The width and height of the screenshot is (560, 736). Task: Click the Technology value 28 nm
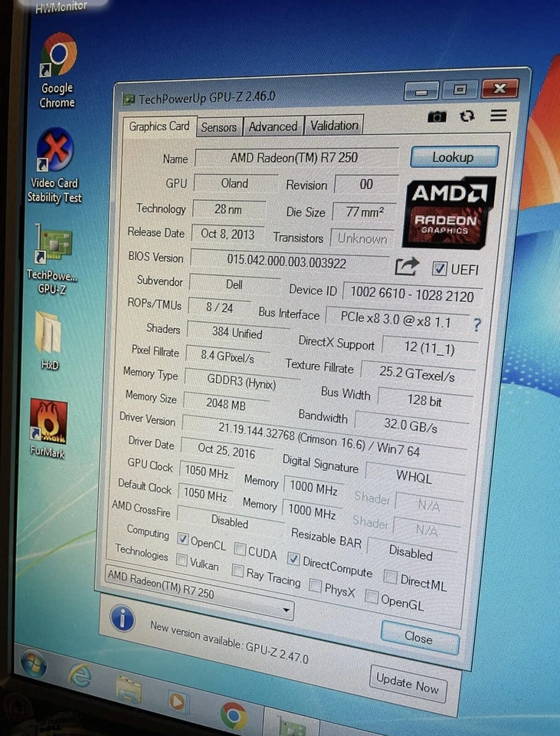coord(228,209)
